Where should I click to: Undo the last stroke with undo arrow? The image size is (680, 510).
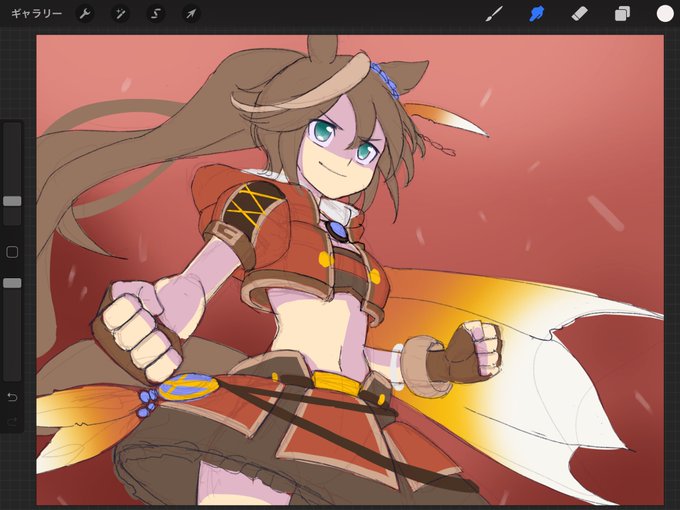point(12,397)
